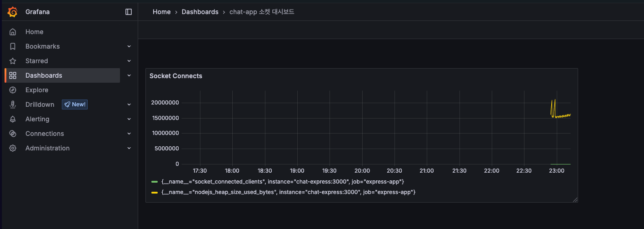The width and height of the screenshot is (644, 229).
Task: Click the yellow nodejs_heap_size_used_bytes color swatch
Action: tap(155, 192)
